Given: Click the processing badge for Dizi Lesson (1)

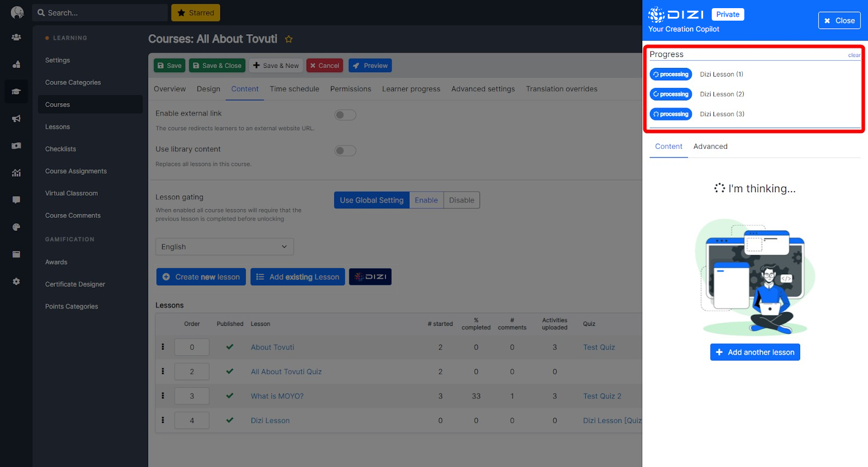Looking at the screenshot, I should tap(671, 74).
